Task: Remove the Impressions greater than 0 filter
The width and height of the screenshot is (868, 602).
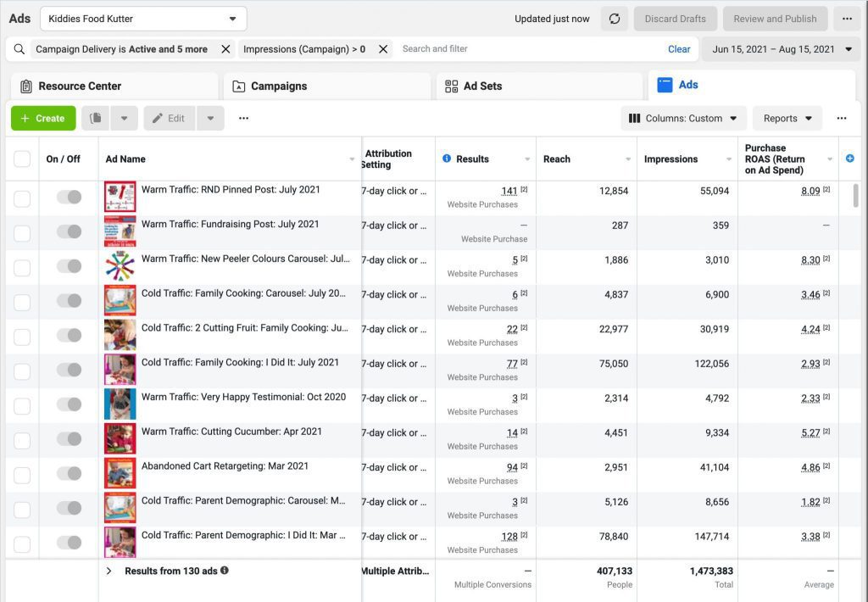Action: click(383, 49)
